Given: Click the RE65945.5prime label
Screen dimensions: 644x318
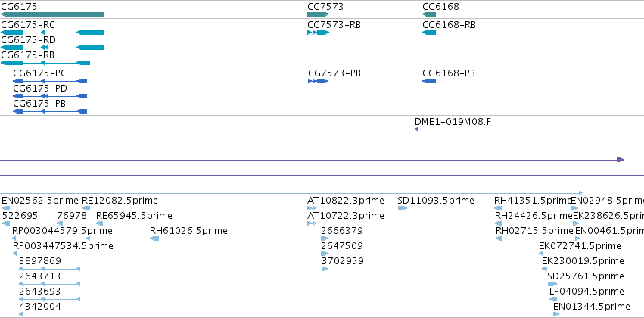Looking at the screenshot, I should click(134, 216).
